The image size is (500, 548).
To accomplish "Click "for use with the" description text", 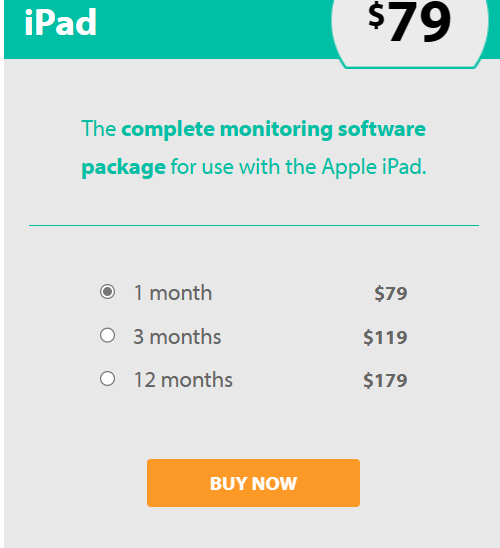I will pos(244,166).
